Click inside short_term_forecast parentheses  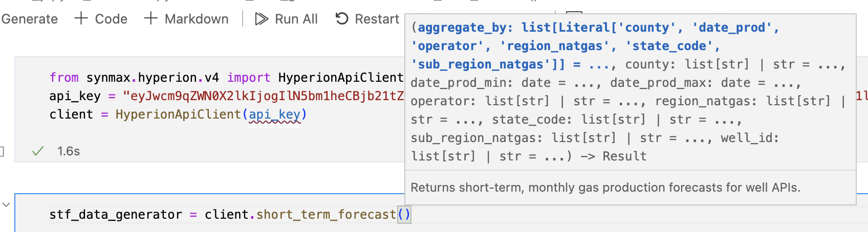point(404,215)
